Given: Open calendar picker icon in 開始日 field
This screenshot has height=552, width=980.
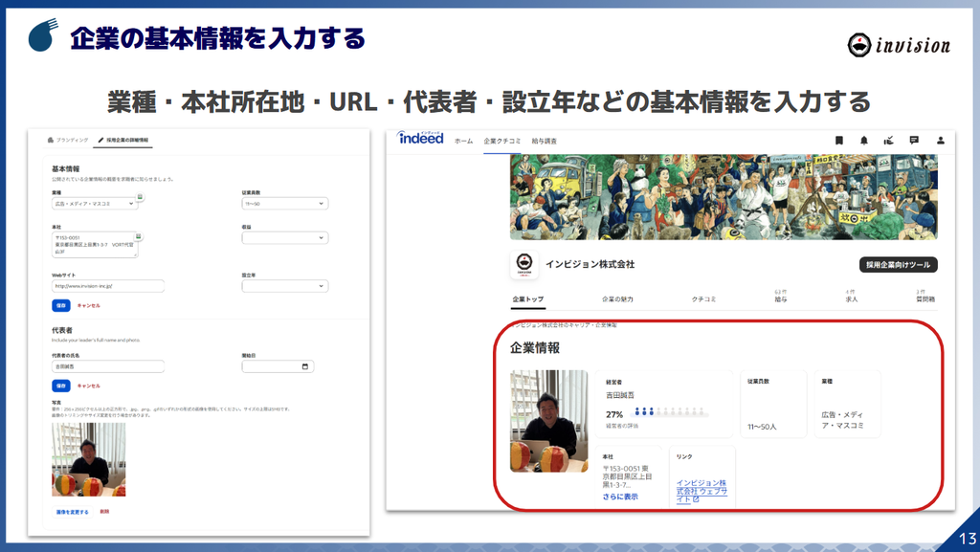Looking at the screenshot, I should (x=305, y=366).
